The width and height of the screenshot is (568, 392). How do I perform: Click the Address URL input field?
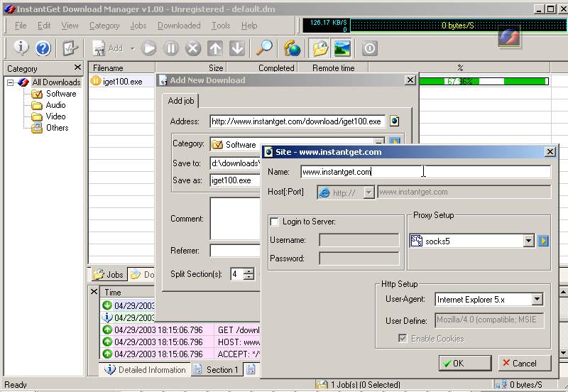tap(297, 121)
